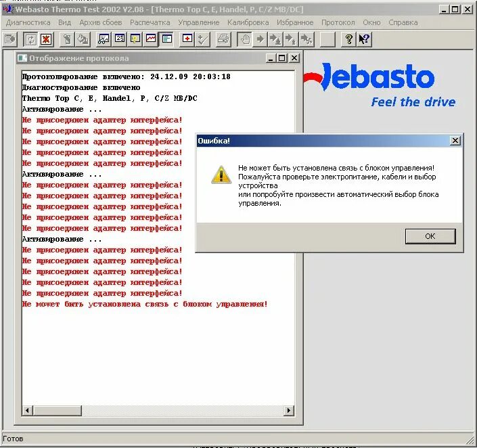Click the 'Thermo Top C, E, Handel' protocol line

click(x=110, y=98)
